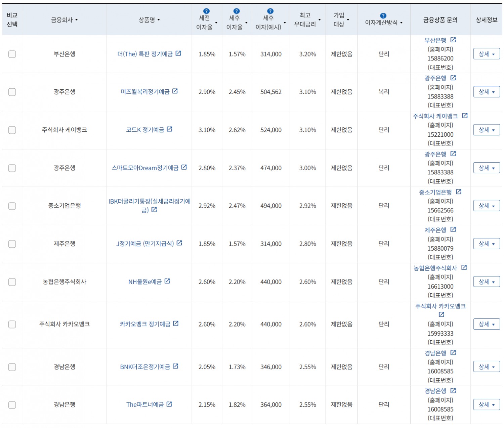Open external link icon next to 더(The) 특판 정기예금
Viewport: 504px width, 428px height.
[x=178, y=53]
